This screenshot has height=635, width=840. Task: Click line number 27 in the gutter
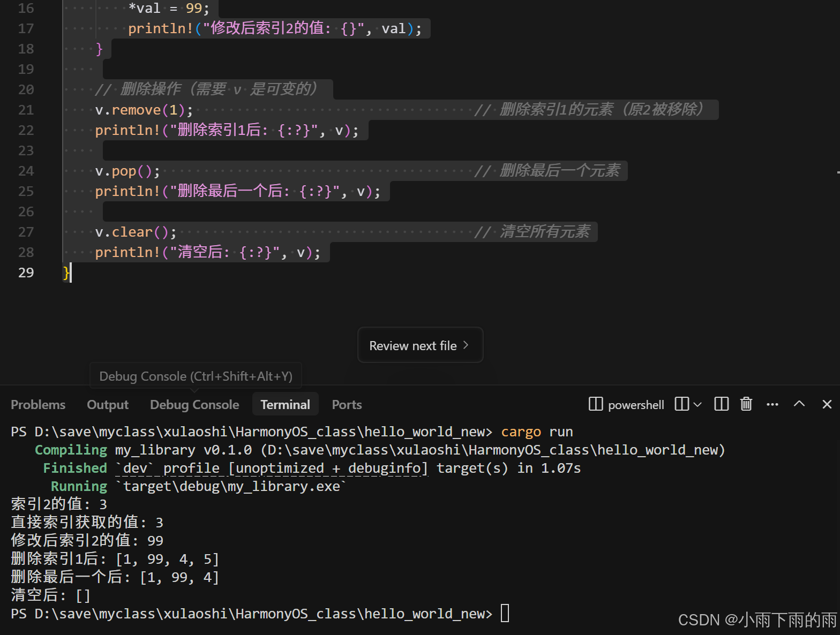(26, 232)
